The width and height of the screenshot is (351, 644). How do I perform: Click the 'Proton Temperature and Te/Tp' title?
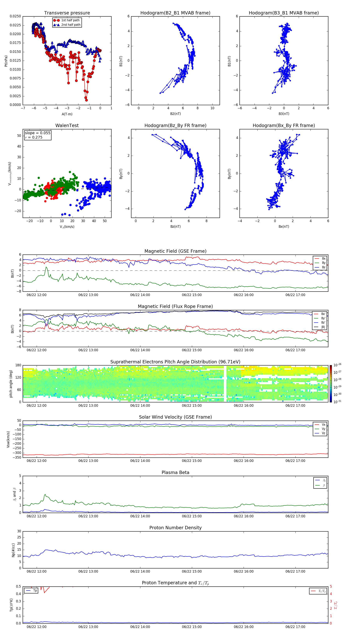[175, 583]
